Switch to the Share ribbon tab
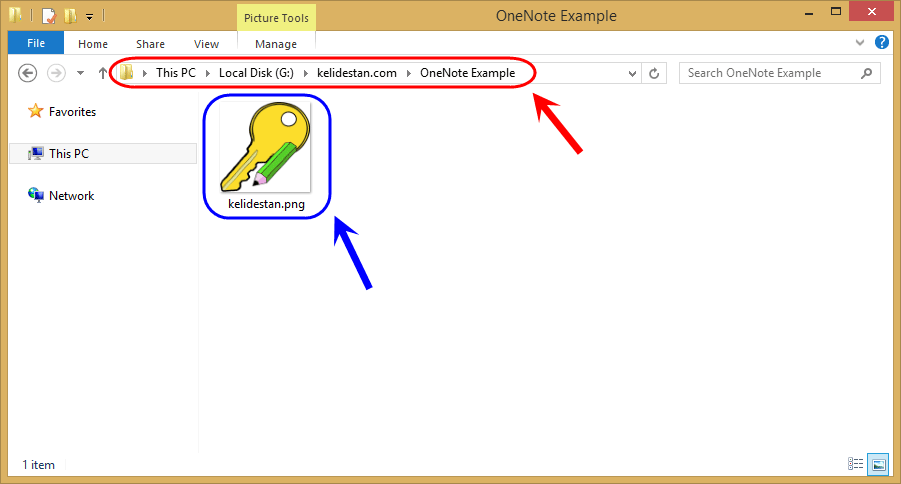901x484 pixels. [x=151, y=44]
